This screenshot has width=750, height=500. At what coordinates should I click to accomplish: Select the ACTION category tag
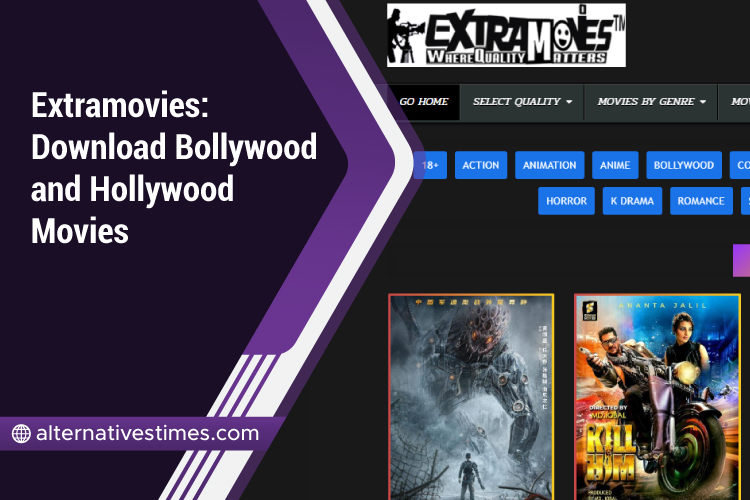click(481, 165)
